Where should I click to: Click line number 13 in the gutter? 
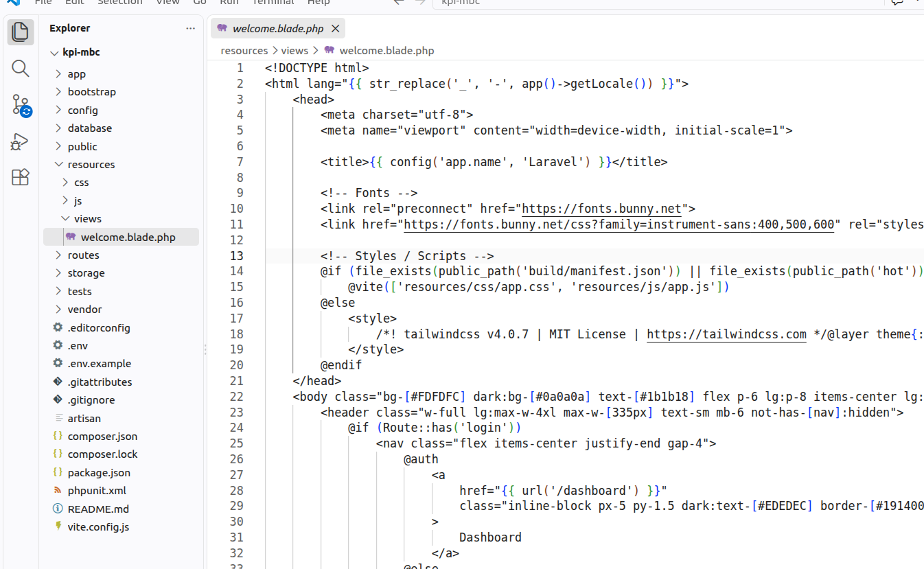click(x=236, y=256)
